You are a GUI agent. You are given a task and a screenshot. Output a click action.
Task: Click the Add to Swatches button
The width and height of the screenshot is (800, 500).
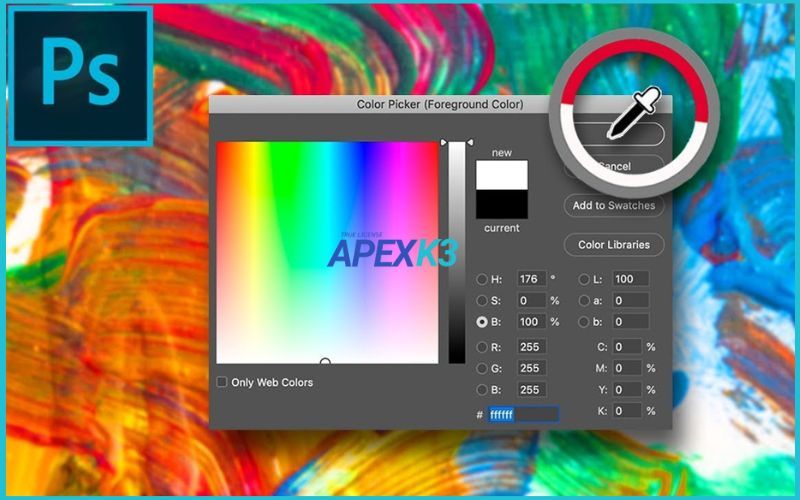pyautogui.click(x=614, y=206)
